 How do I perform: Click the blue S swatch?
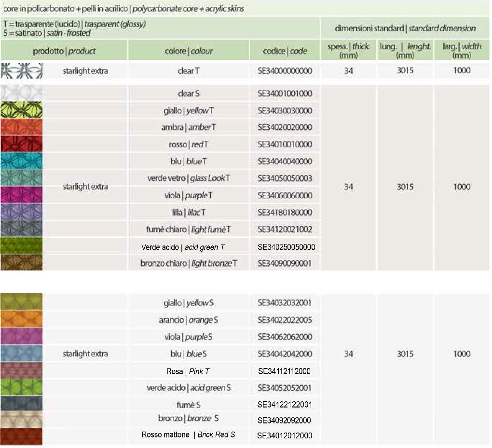coord(21,353)
